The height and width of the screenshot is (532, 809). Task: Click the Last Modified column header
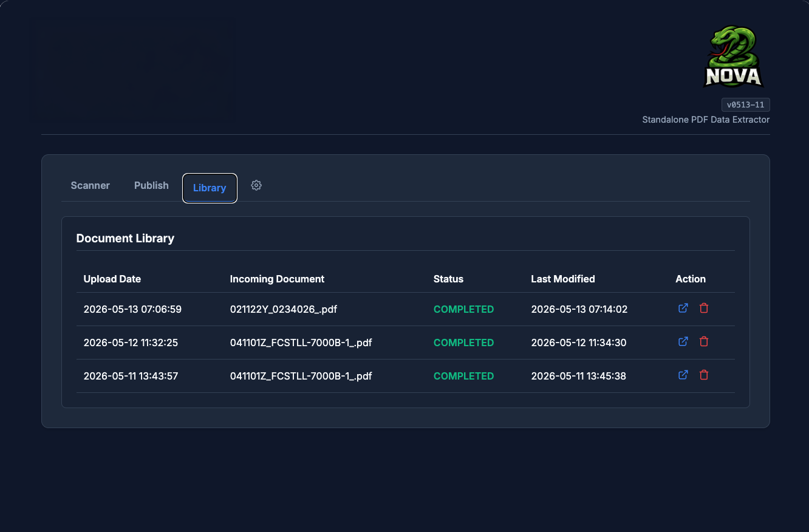(x=563, y=279)
